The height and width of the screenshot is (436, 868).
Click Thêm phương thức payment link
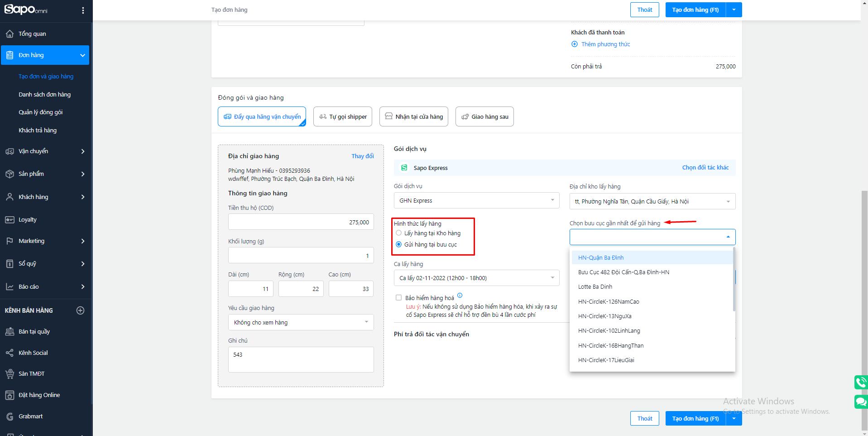606,44
